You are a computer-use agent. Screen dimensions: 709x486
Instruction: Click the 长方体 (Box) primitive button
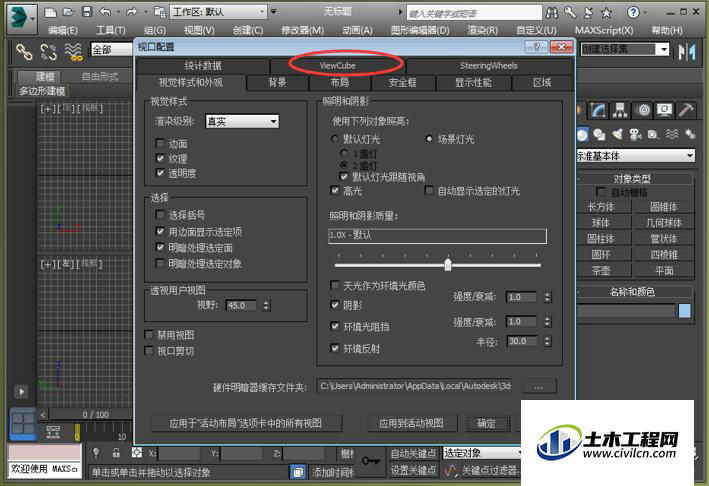tap(601, 207)
